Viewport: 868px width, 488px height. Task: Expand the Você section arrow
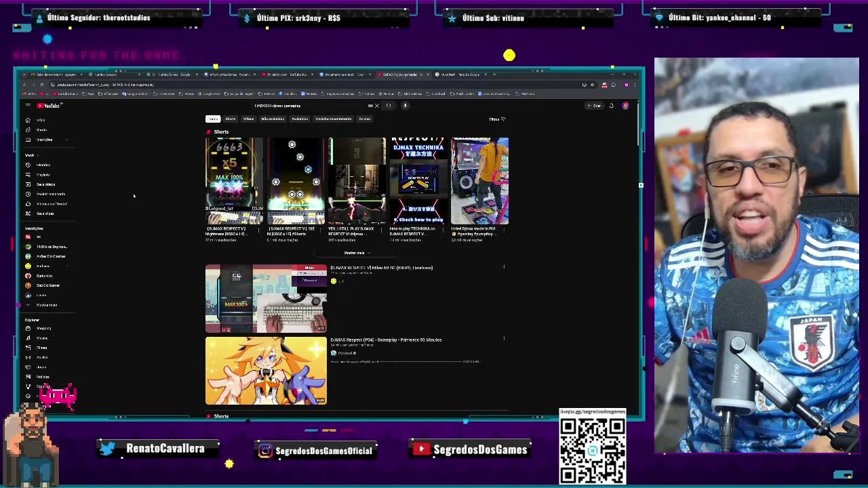38,155
